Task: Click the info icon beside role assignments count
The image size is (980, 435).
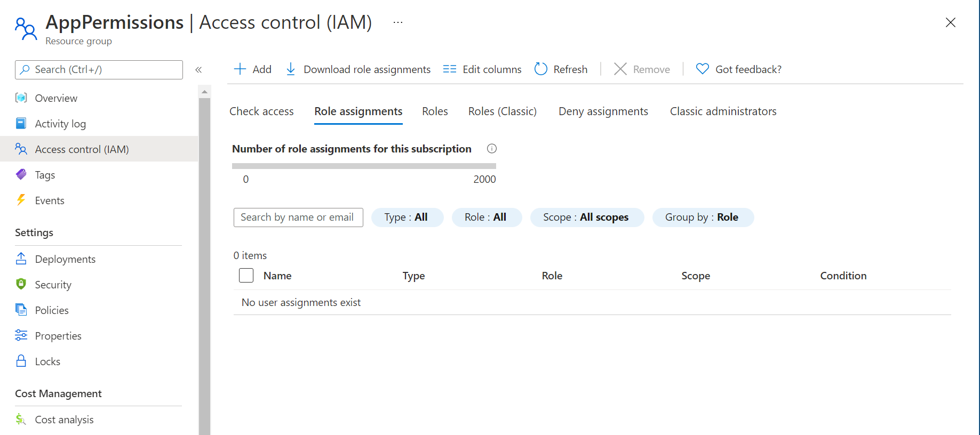Action: pyautogui.click(x=492, y=149)
